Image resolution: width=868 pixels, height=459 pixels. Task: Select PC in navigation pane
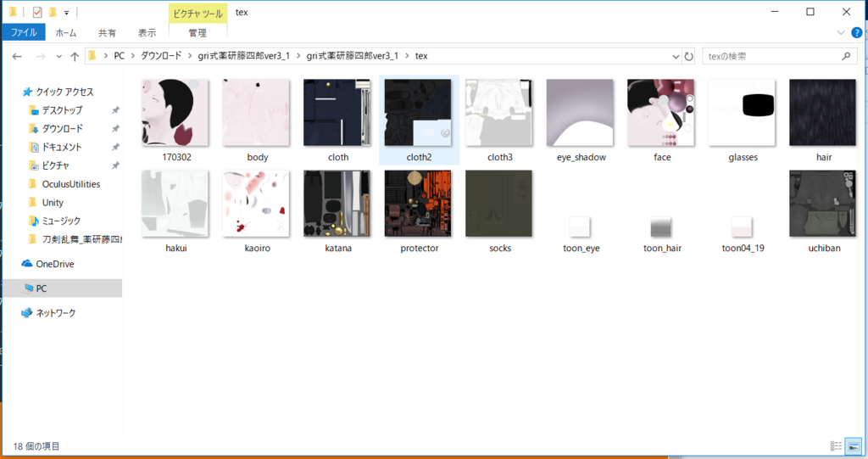63,288
